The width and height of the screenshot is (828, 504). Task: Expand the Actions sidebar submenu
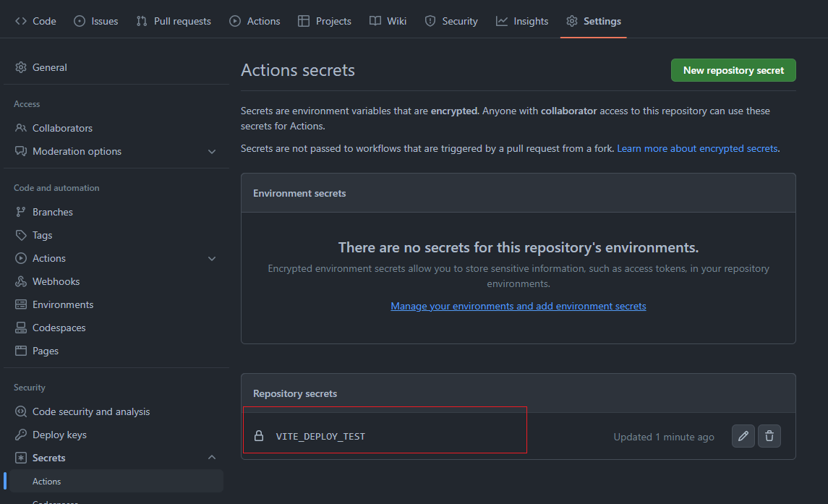(x=212, y=258)
